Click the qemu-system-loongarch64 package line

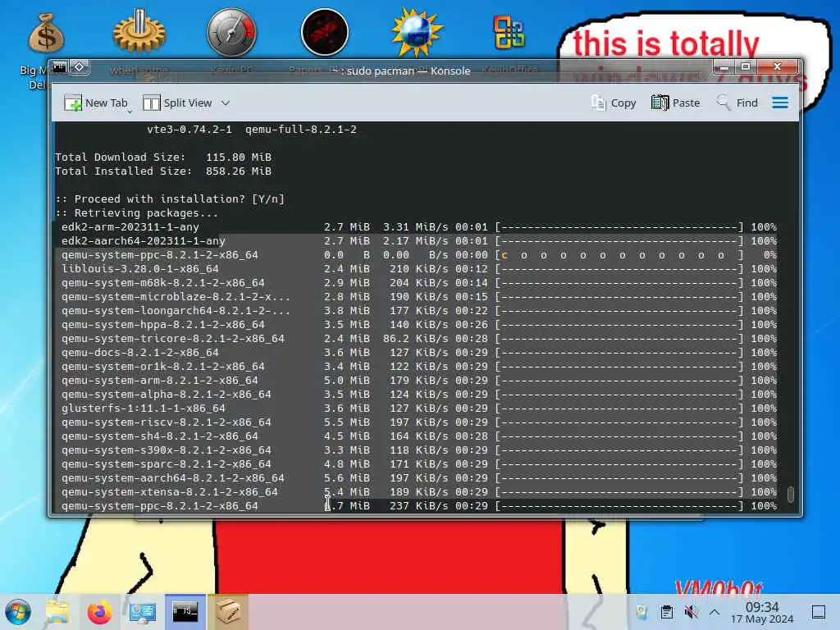coord(419,311)
